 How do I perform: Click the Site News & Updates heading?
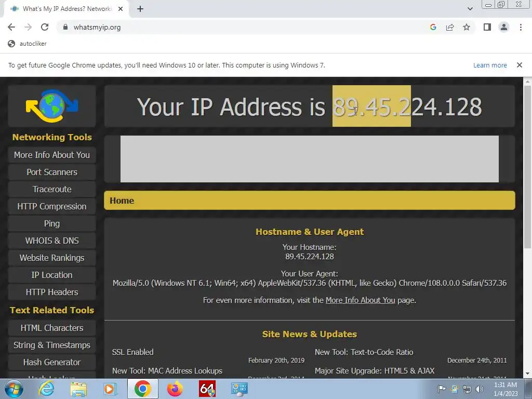(310, 334)
